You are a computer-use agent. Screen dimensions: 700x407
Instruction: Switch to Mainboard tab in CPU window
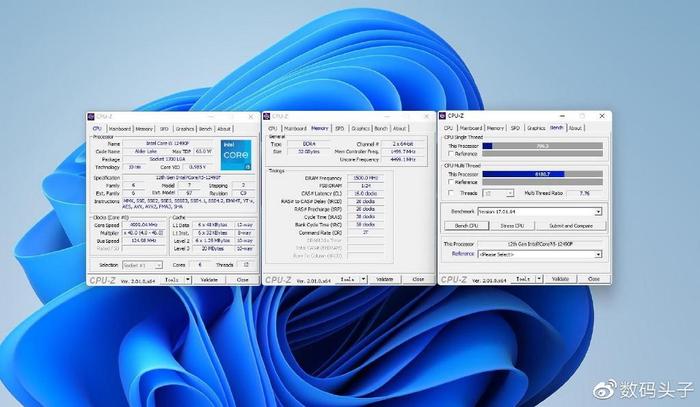[120, 129]
